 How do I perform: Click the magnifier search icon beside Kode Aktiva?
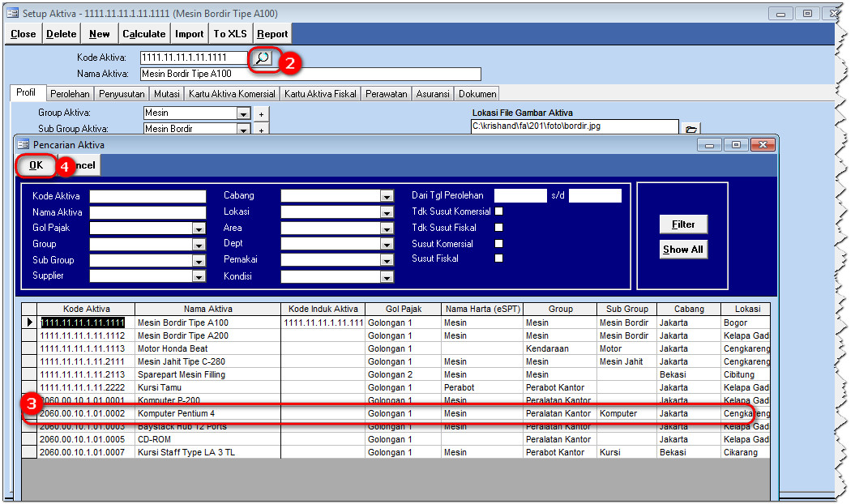coord(262,58)
